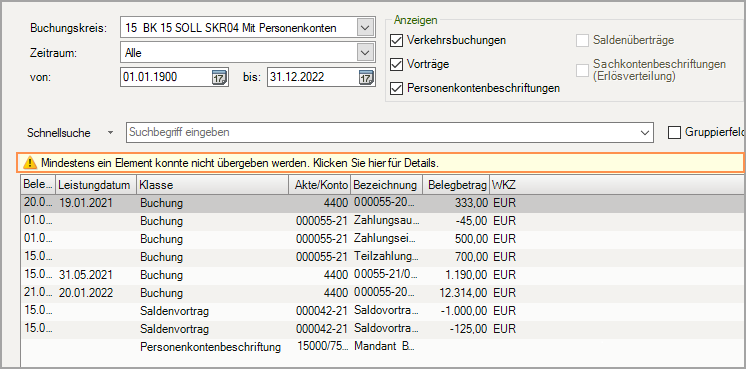Select the Personenkontenbeschriftung row

(x=382, y=347)
